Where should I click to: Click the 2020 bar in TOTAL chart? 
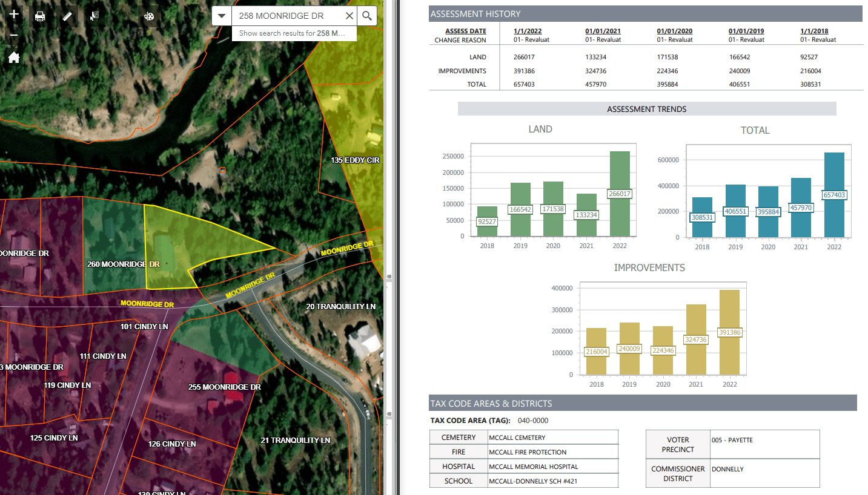click(768, 212)
